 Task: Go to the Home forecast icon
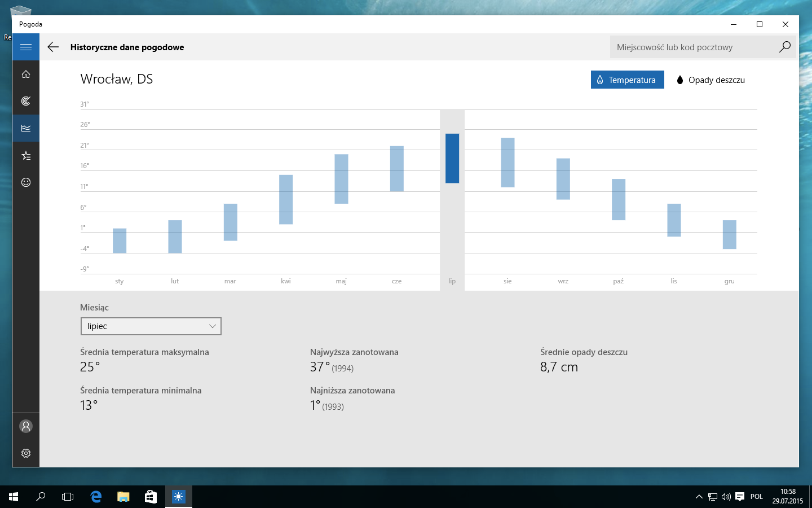pyautogui.click(x=26, y=74)
